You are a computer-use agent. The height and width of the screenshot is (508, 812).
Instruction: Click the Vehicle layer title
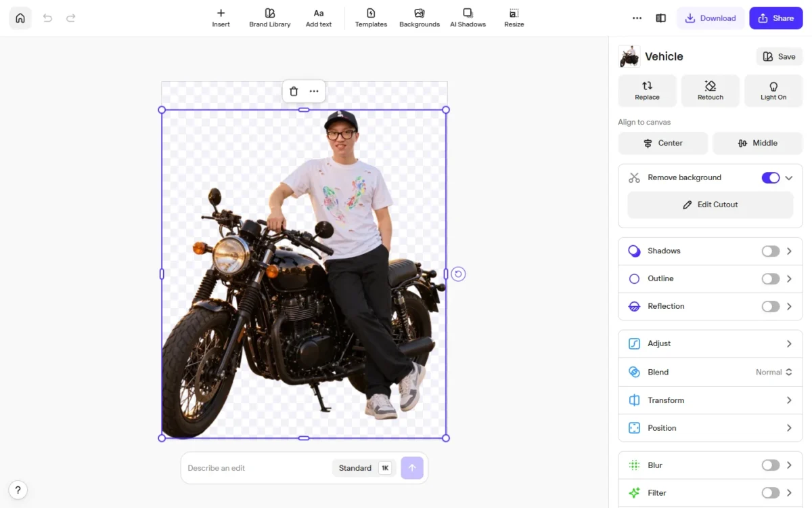664,57
